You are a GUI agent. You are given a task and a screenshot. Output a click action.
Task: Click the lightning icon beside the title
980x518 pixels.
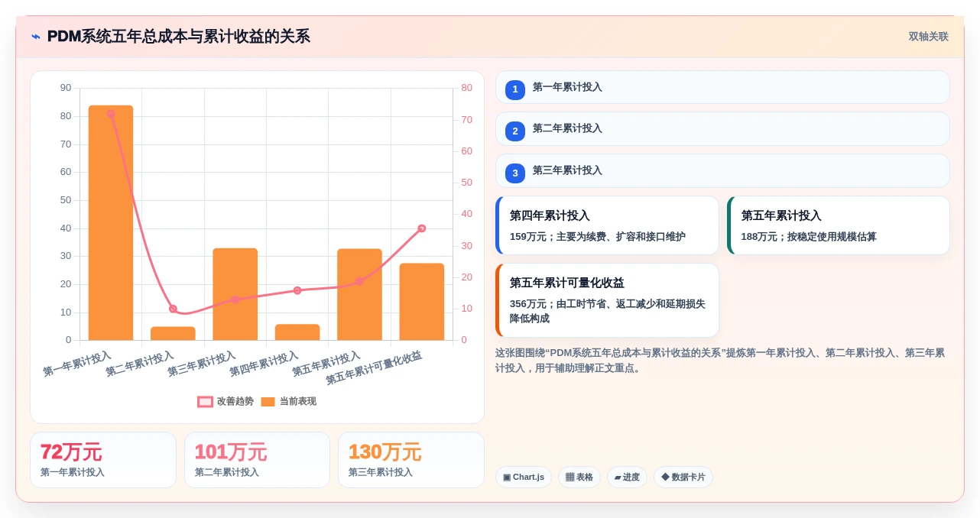(x=36, y=37)
